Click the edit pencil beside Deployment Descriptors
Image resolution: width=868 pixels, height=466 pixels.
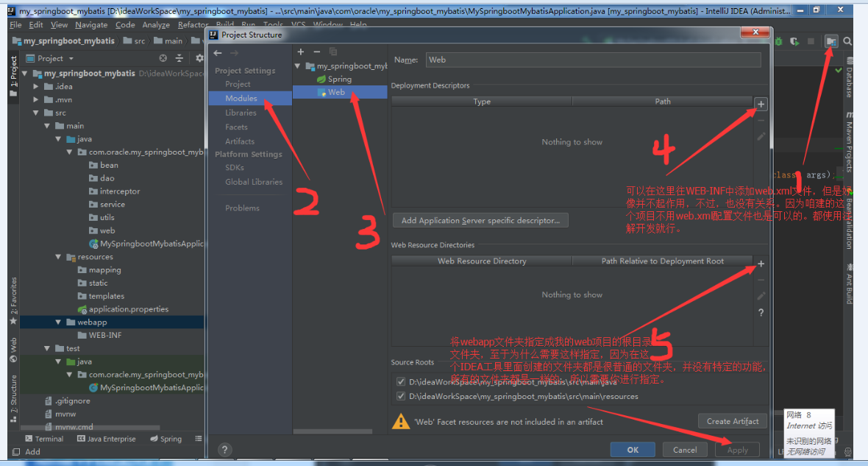(x=761, y=136)
